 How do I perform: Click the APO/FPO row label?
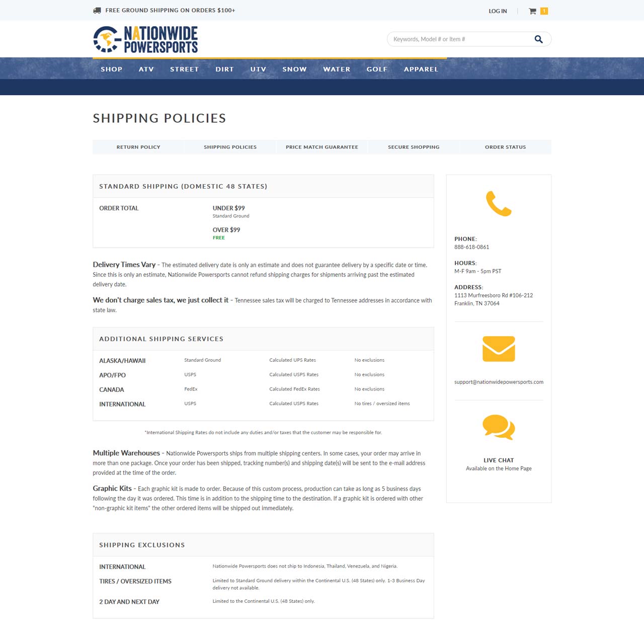[x=112, y=375]
